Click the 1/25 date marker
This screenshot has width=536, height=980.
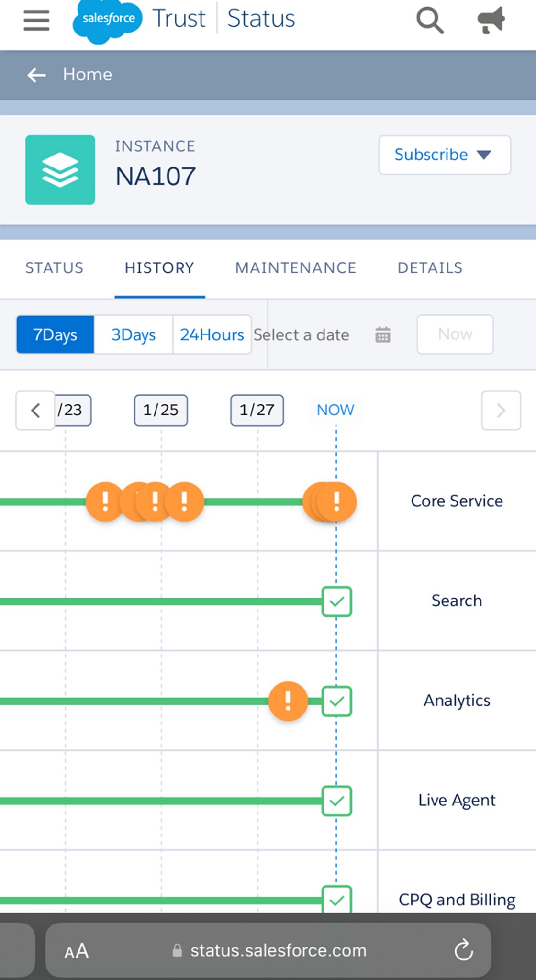click(161, 410)
